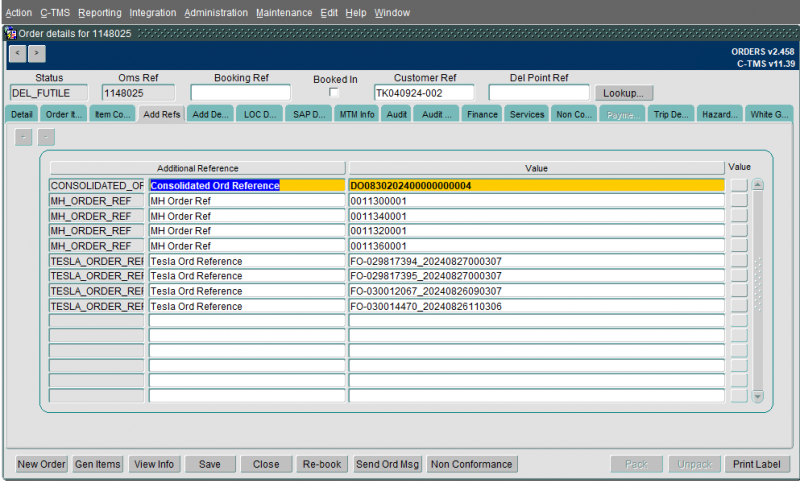Screen dimensions: 800x483
Task: Open the Action menu
Action: click(x=18, y=13)
